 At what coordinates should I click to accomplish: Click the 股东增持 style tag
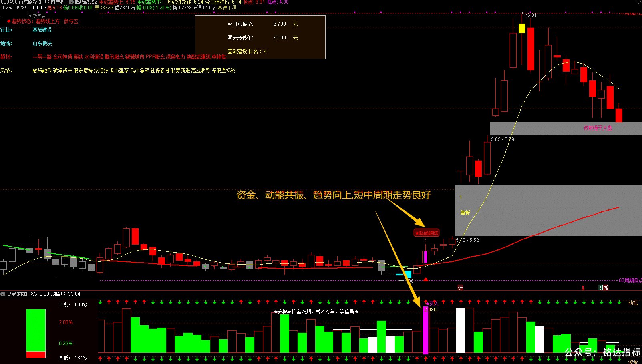pos(83,70)
